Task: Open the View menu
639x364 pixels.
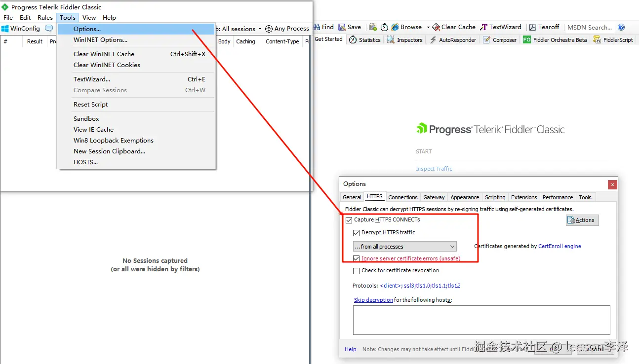Action: 89,17
